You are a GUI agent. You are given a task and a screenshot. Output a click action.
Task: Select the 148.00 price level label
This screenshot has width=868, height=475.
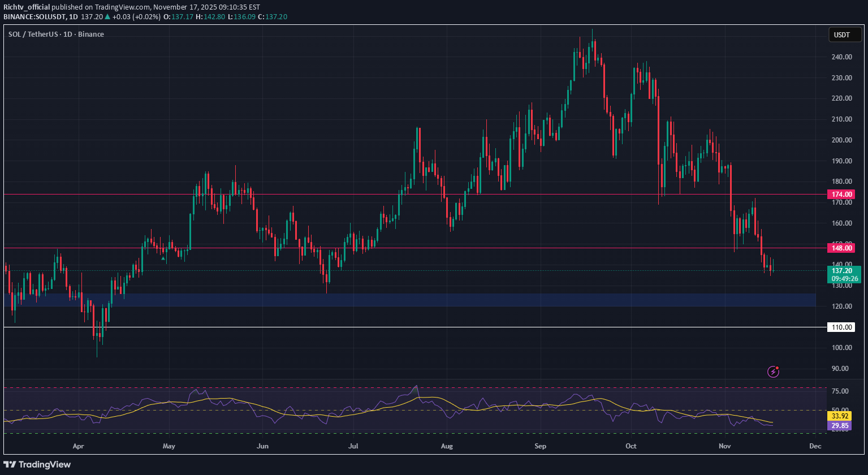841,248
